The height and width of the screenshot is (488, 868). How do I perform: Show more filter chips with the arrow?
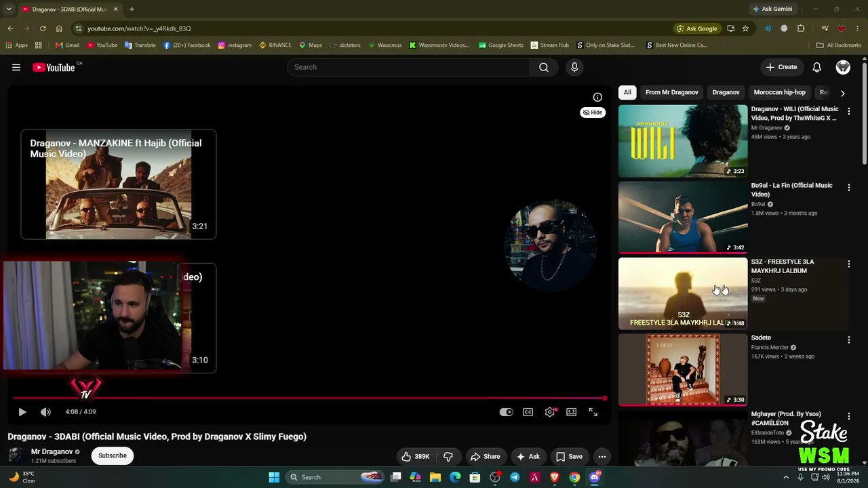[842, 93]
